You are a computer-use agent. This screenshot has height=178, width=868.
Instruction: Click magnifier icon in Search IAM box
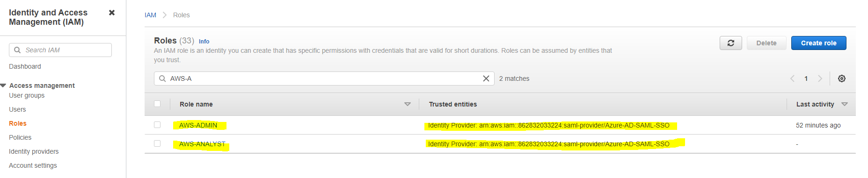(x=17, y=50)
